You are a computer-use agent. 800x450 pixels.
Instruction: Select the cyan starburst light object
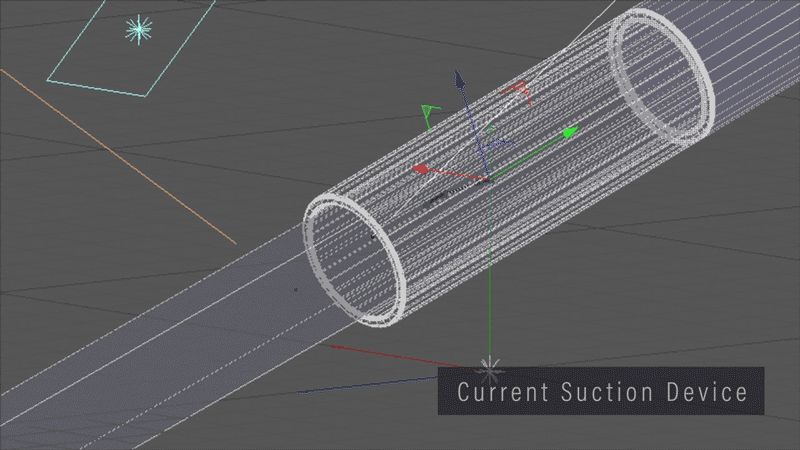(139, 30)
